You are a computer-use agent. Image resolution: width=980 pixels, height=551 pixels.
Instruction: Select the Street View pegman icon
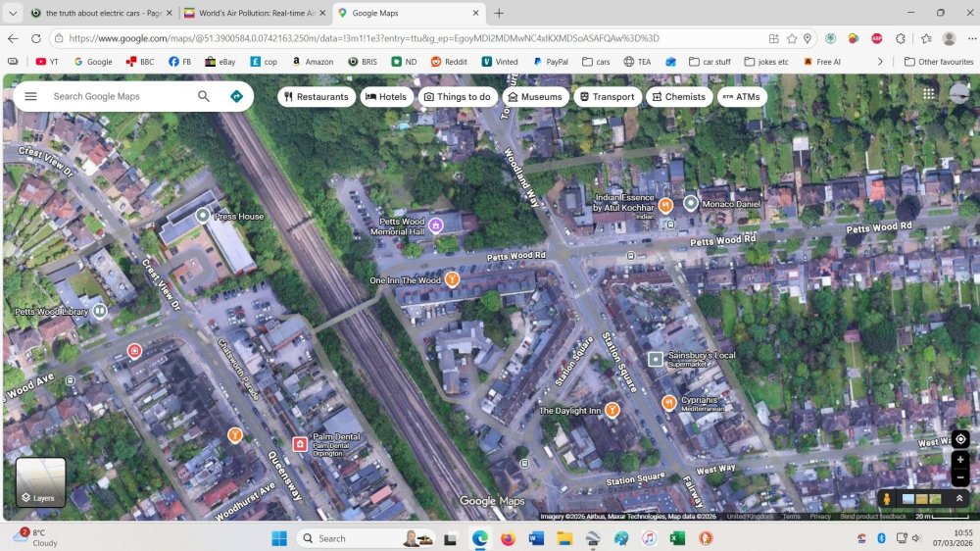pos(886,498)
